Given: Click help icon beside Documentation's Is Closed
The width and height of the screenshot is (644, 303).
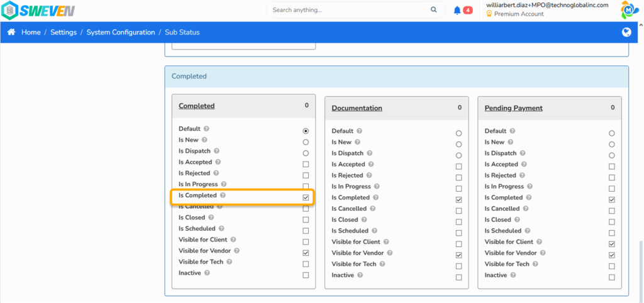Looking at the screenshot, I should pos(364,219).
